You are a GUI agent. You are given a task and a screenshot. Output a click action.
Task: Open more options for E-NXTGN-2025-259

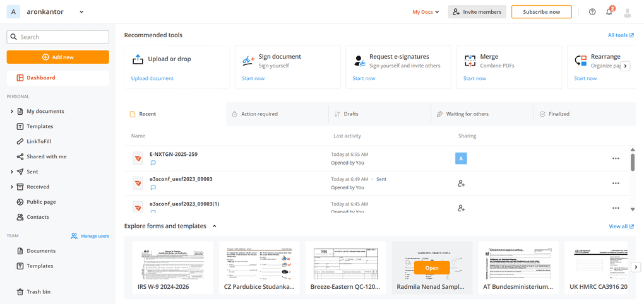pyautogui.click(x=616, y=158)
